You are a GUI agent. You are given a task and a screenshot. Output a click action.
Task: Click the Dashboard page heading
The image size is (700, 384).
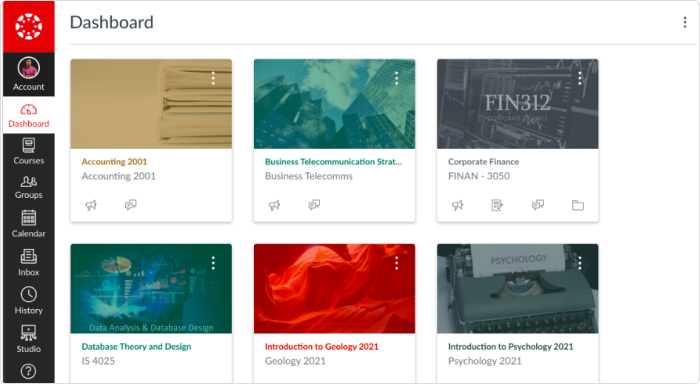pyautogui.click(x=112, y=22)
